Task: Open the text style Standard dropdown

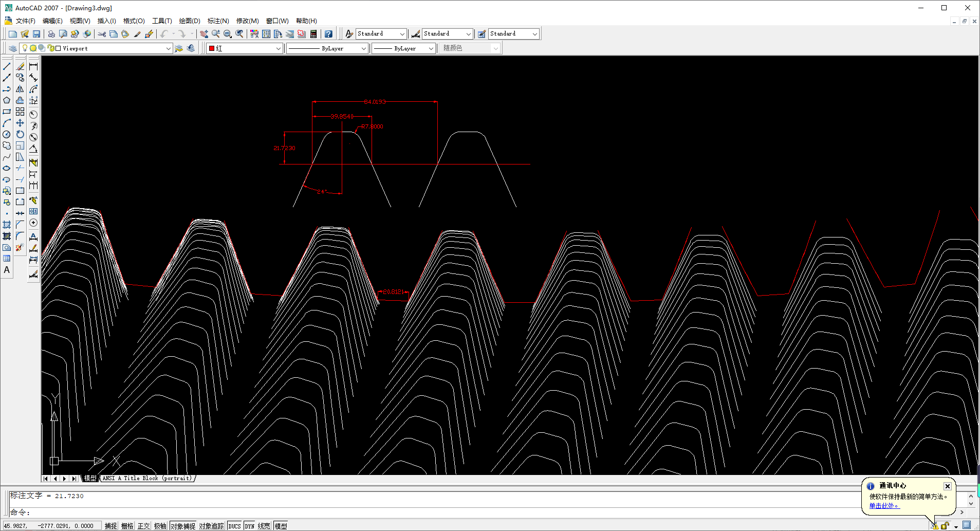Action: 381,33
